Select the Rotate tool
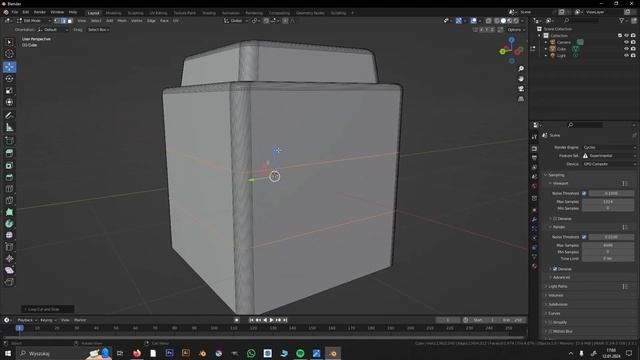This screenshot has height=360, width=640. [9, 79]
